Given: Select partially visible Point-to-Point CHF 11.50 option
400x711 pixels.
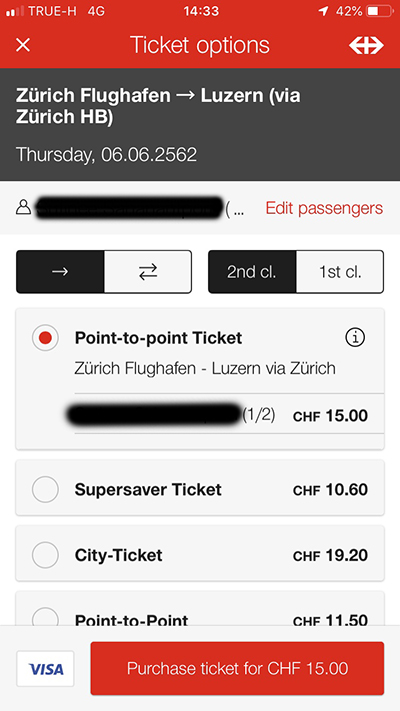Looking at the screenshot, I should (200, 609).
